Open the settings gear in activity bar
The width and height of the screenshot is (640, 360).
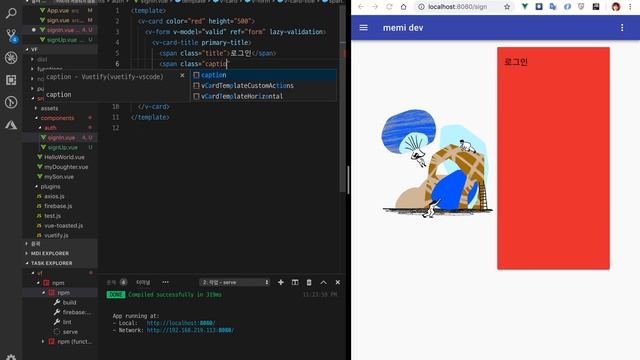[x=11, y=357]
